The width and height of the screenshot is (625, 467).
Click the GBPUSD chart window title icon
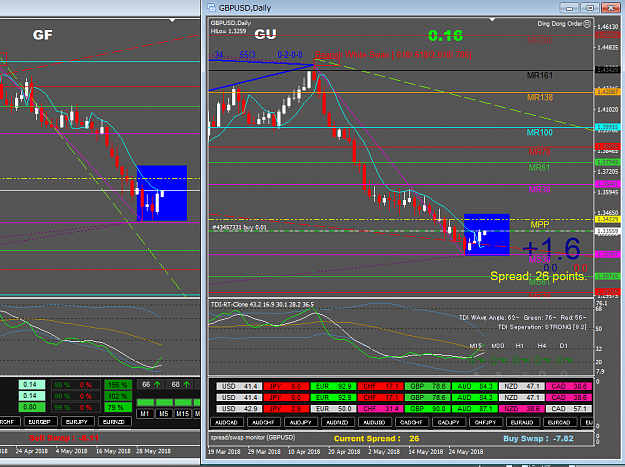point(211,8)
